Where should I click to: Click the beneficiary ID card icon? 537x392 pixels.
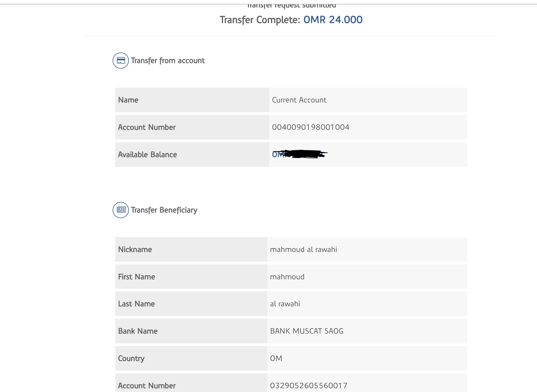(x=121, y=210)
